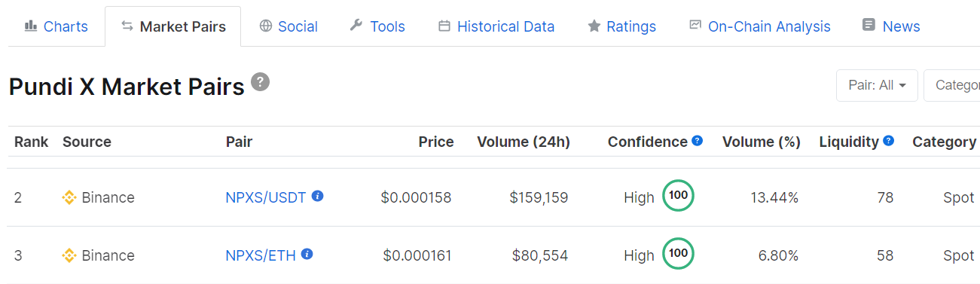This screenshot has height=284, width=980.
Task: Open the On-Chain Analysis tab
Action: pyautogui.click(x=759, y=26)
